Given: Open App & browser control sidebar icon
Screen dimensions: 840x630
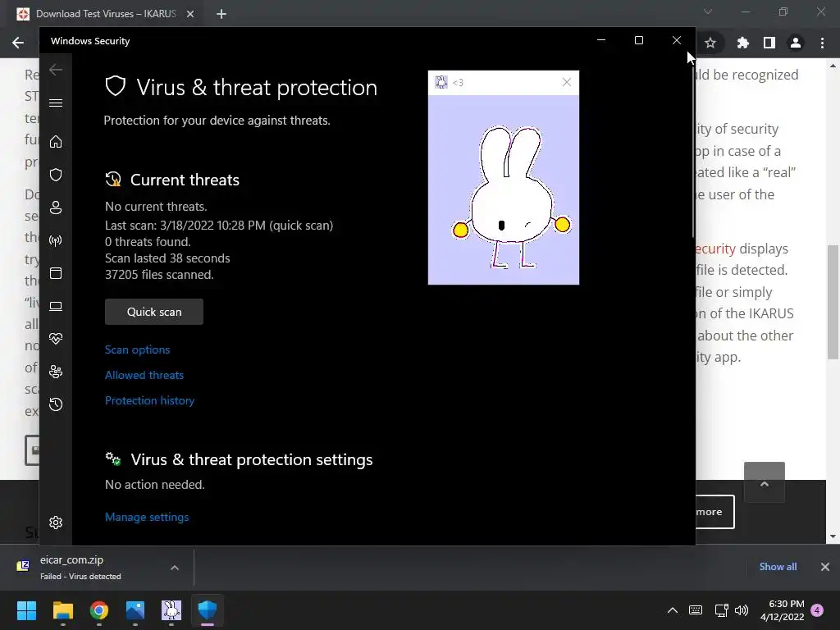Looking at the screenshot, I should pyautogui.click(x=56, y=273).
